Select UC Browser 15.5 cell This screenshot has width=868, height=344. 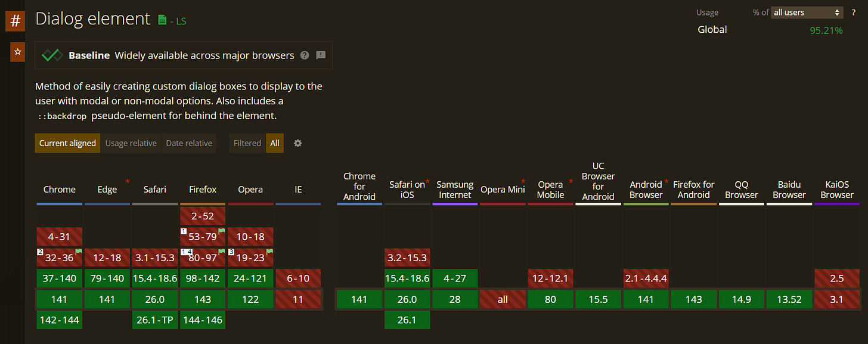598,299
